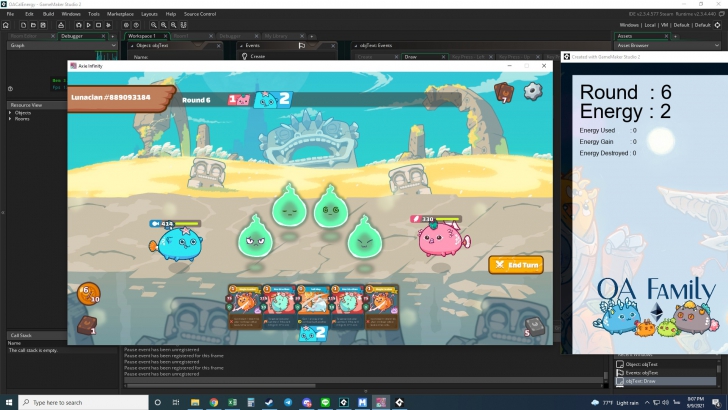Expand the Objects tree node
The image size is (728, 410).
coord(10,113)
